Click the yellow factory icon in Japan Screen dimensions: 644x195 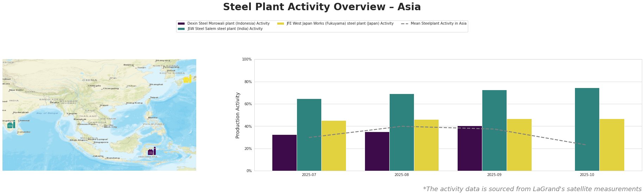point(188,79)
